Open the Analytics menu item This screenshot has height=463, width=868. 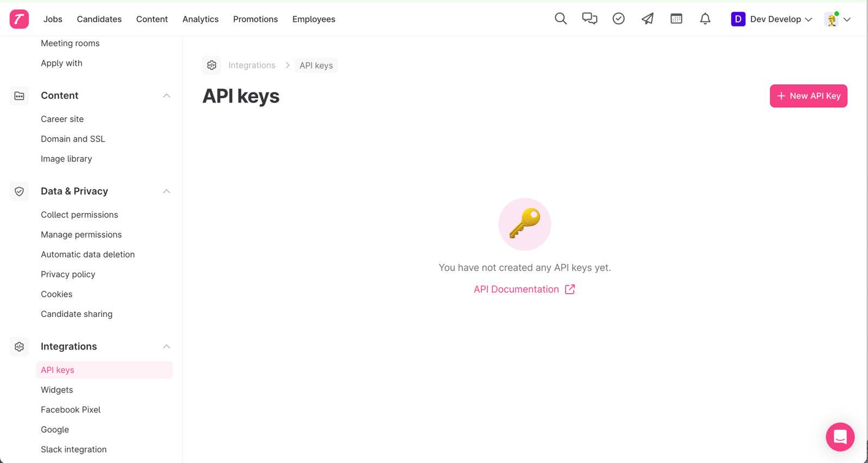pyautogui.click(x=200, y=19)
